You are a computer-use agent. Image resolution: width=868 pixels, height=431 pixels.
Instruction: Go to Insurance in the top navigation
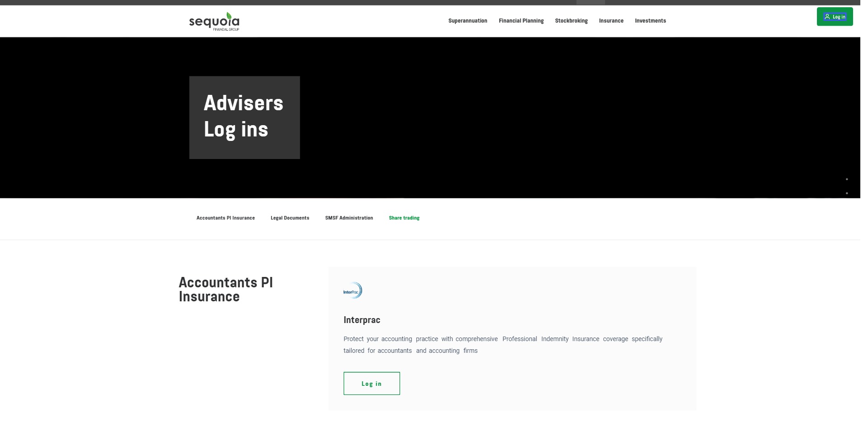(611, 21)
